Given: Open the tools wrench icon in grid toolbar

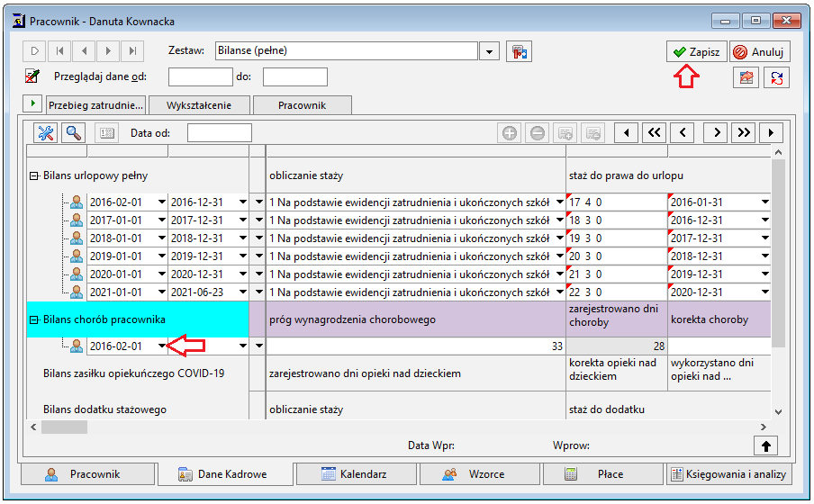Looking at the screenshot, I should 46,133.
